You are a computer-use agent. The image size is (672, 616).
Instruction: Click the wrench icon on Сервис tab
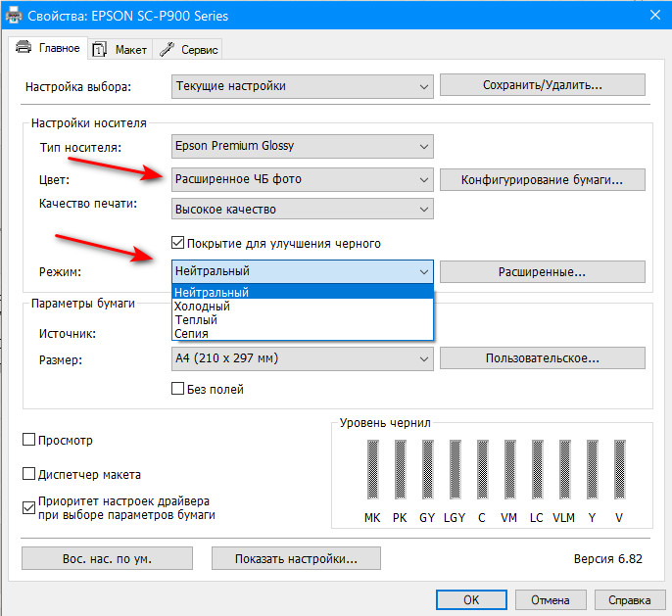pyautogui.click(x=167, y=50)
